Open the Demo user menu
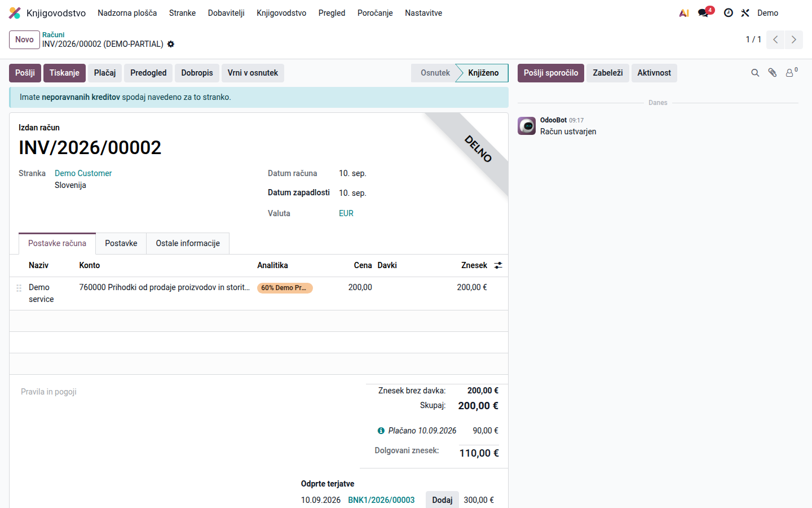Viewport: 812px width, 508px height. 767,13
